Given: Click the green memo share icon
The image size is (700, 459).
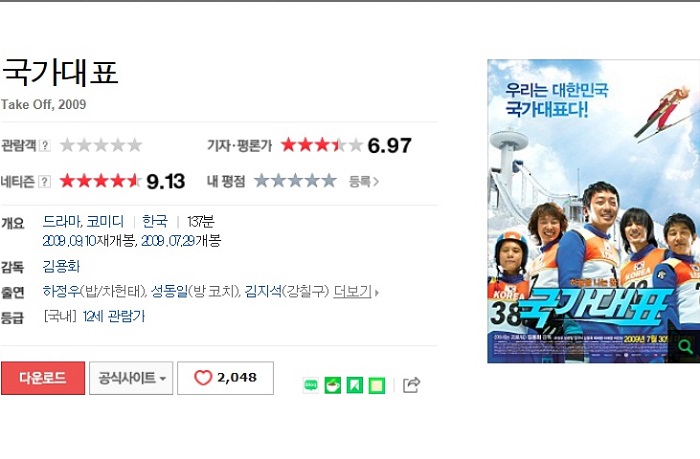Looking at the screenshot, I should pos(377,385).
